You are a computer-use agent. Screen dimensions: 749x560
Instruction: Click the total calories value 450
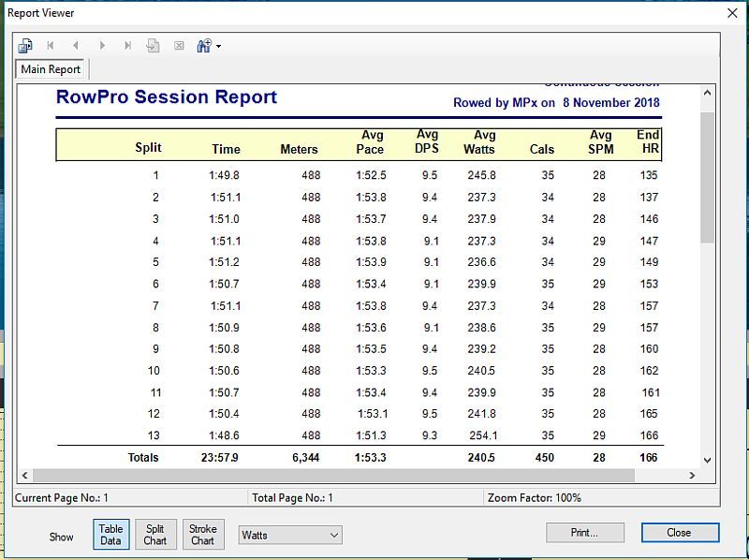(x=545, y=458)
